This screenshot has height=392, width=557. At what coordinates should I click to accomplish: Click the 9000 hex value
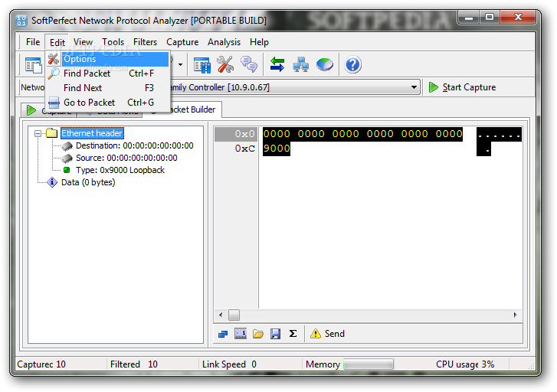(277, 149)
